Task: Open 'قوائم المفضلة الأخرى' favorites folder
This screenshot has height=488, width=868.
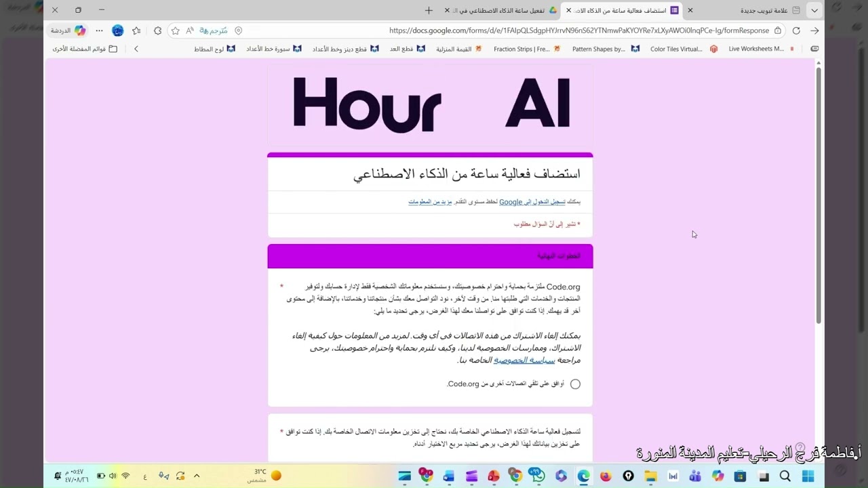Action: (85, 49)
